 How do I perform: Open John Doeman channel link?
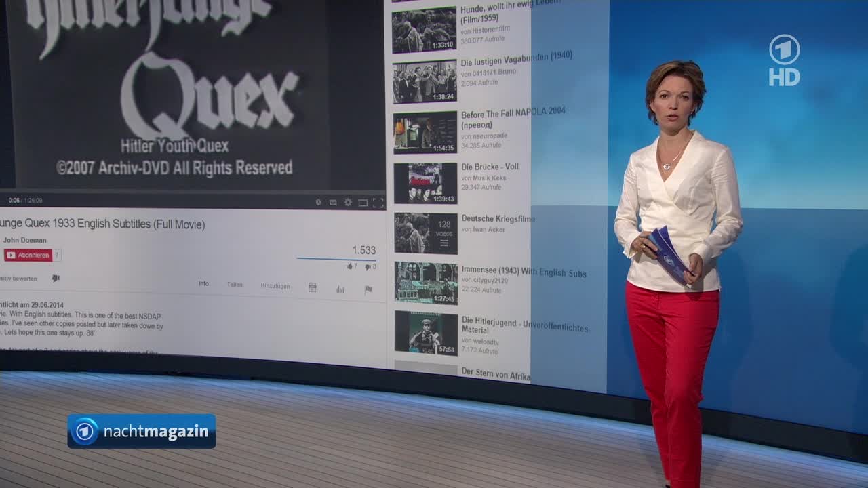(x=24, y=240)
